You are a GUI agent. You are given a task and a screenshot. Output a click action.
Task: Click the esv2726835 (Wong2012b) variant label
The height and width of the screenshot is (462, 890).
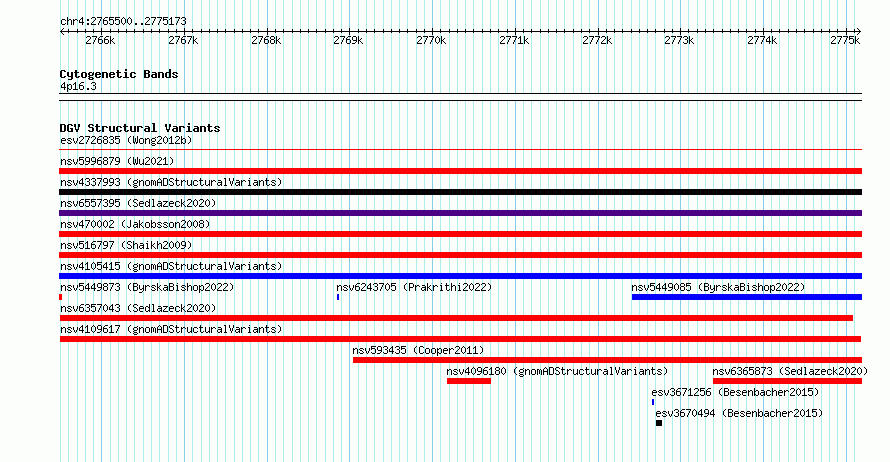[x=126, y=140]
